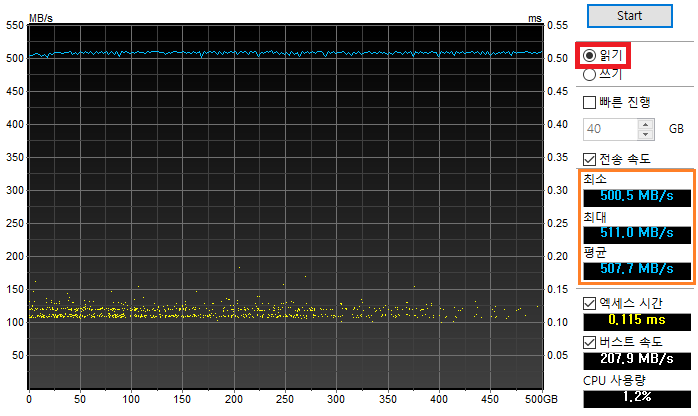The height and width of the screenshot is (416, 698).
Task: Toggle the 엑세스 시간 checkbox
Action: (x=589, y=303)
